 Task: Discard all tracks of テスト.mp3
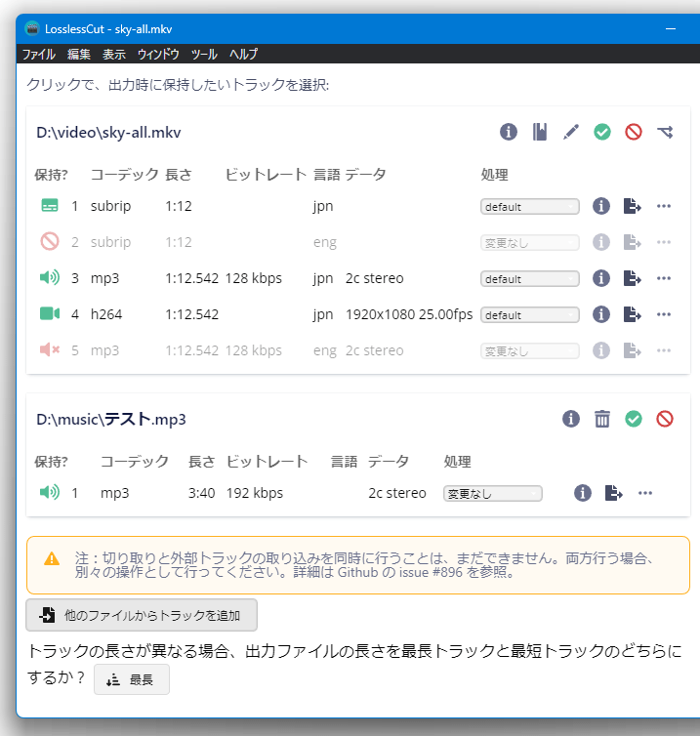point(665,419)
